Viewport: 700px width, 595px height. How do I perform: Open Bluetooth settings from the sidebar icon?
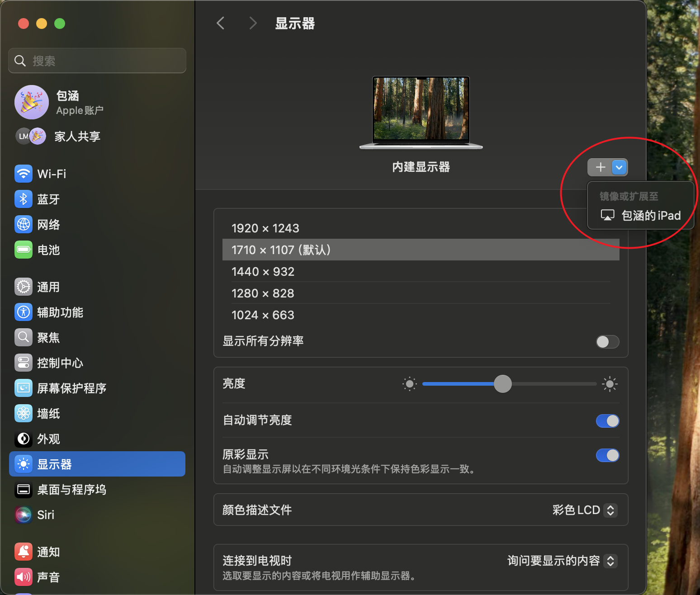click(x=23, y=199)
